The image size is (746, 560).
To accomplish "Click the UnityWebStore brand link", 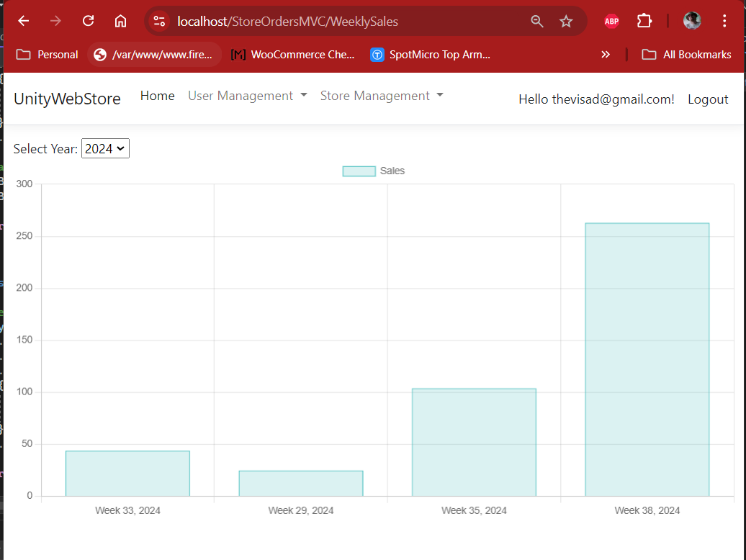I will point(67,99).
